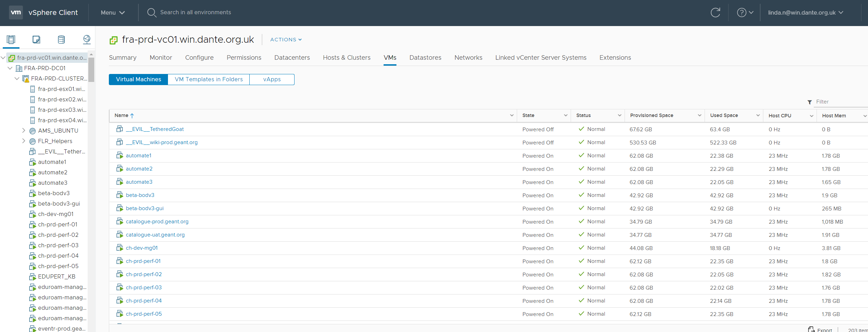Select the vApps view button
868x332 pixels.
pyautogui.click(x=272, y=80)
